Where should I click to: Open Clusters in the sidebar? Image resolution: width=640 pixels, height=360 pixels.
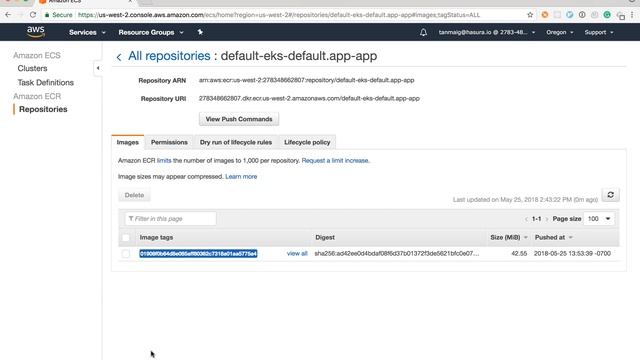32,68
